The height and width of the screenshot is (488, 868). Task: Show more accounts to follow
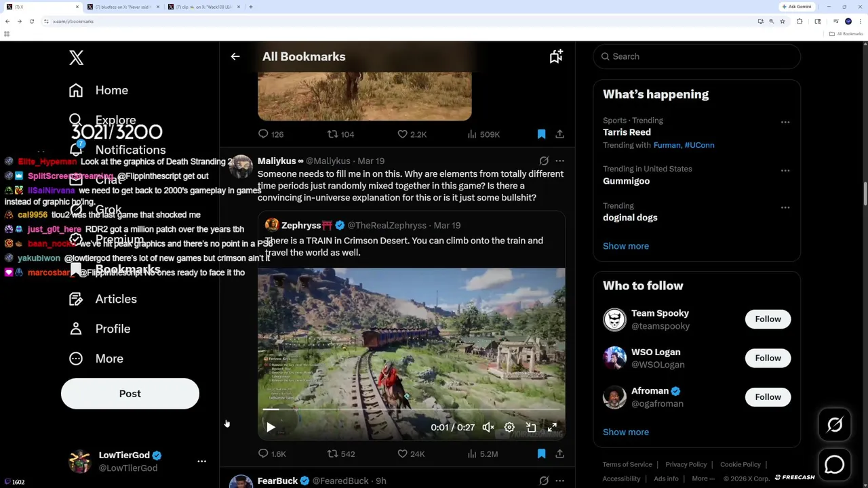tap(625, 432)
